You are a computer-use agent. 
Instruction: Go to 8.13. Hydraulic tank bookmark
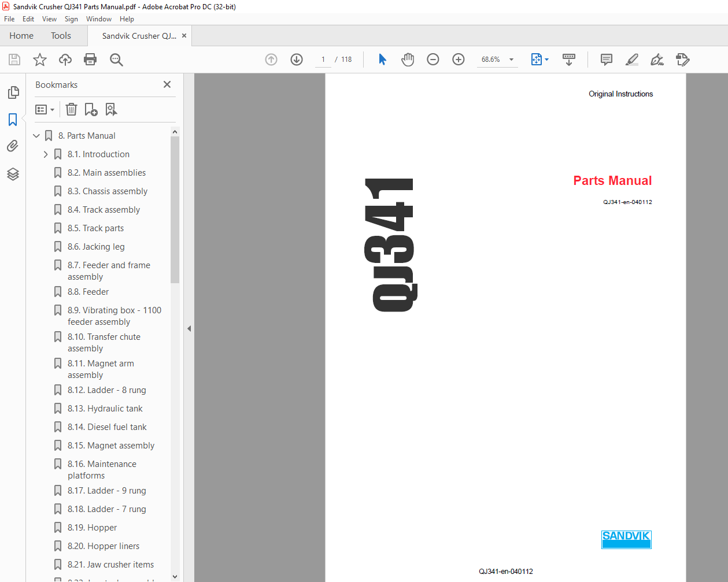(x=105, y=409)
